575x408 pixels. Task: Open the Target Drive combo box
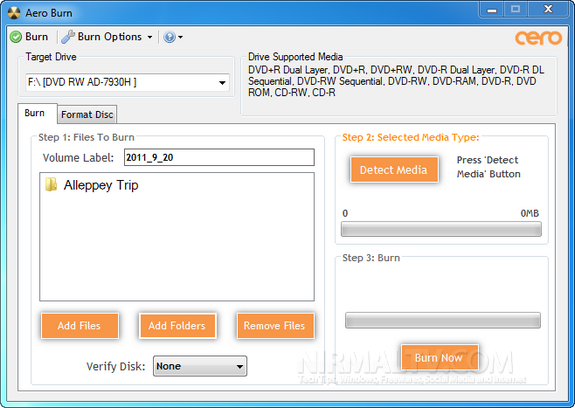pos(127,82)
